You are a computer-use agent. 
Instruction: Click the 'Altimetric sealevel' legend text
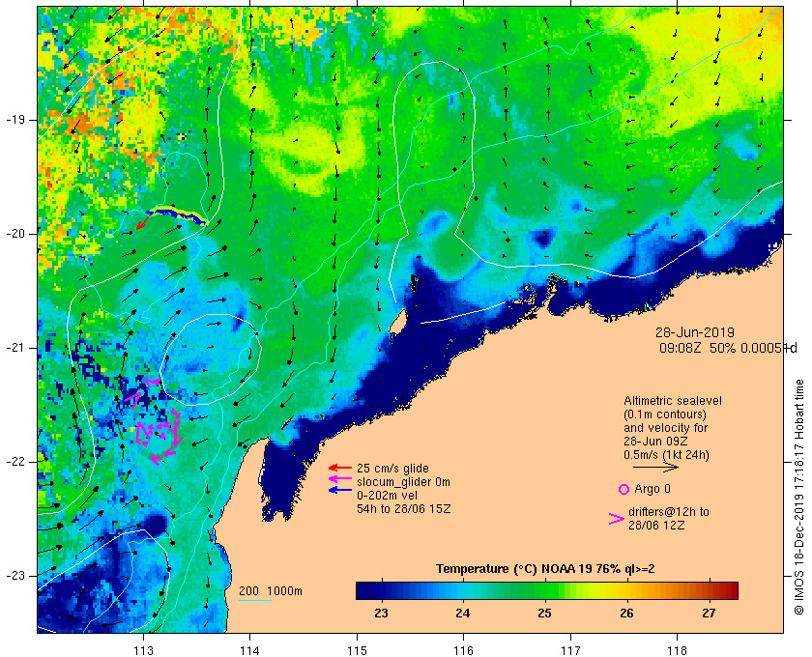[672, 401]
